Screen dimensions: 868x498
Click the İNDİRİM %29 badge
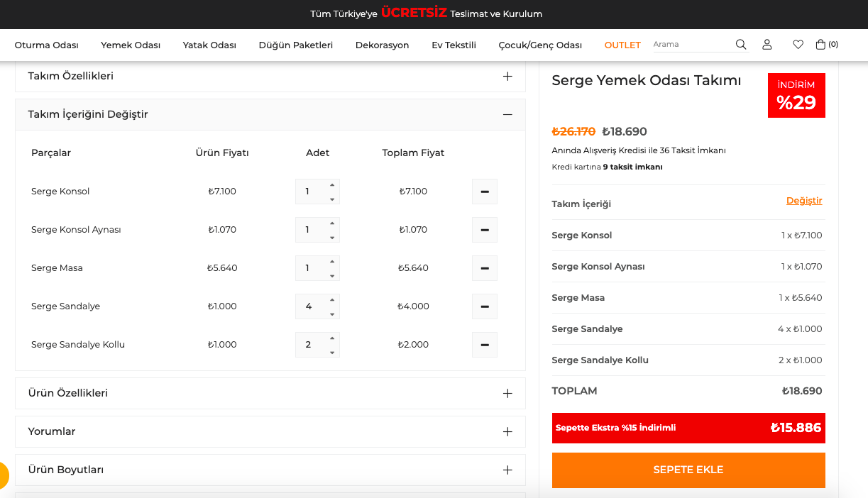[x=796, y=95]
